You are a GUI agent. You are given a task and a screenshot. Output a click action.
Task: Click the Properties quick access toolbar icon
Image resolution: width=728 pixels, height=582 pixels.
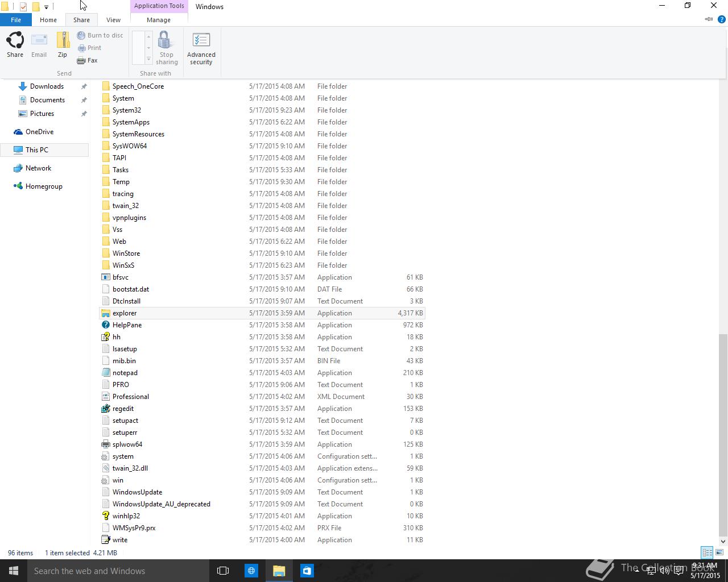tap(23, 7)
